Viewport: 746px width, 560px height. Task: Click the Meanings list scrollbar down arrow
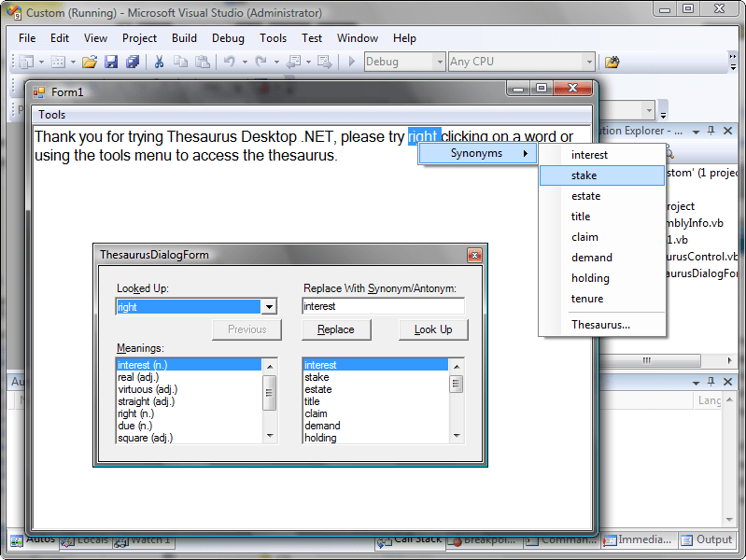270,436
